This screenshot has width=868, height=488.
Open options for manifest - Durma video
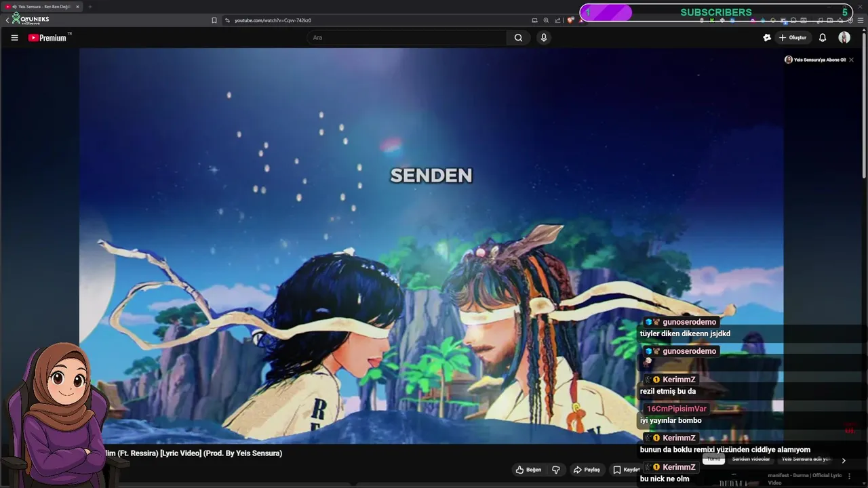[849, 476]
